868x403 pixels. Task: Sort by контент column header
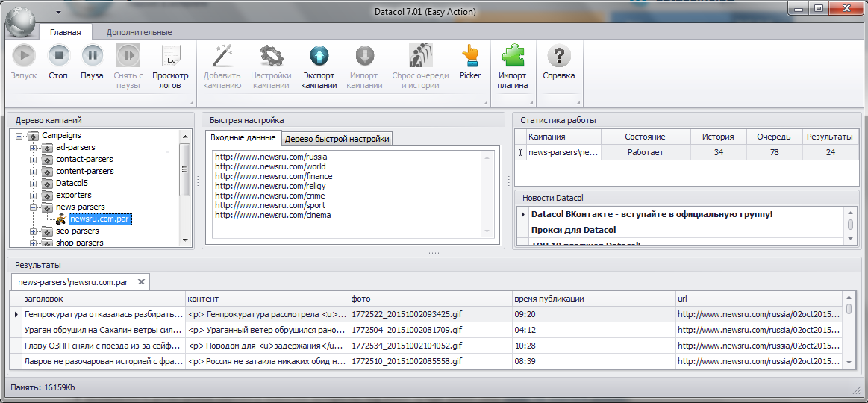point(266,299)
